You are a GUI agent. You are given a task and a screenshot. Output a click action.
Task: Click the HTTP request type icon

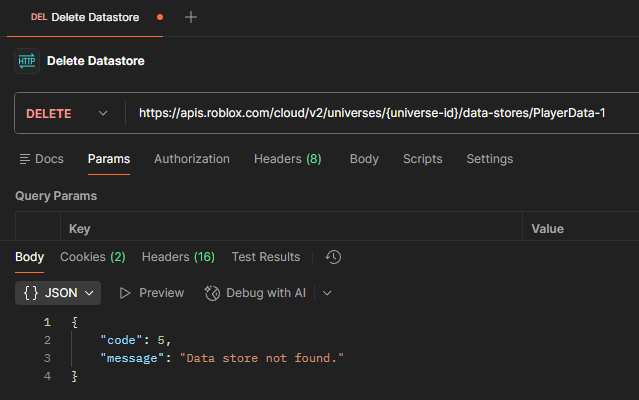(x=27, y=61)
